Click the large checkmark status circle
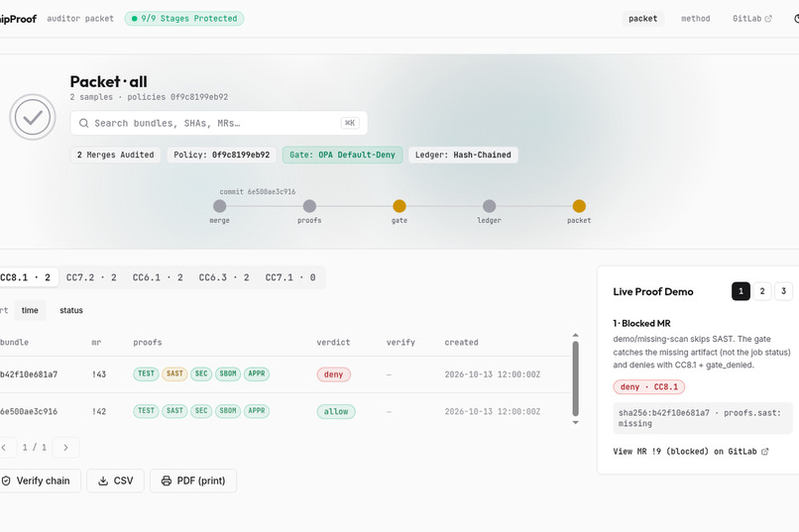This screenshot has height=532, width=799. tap(33, 117)
